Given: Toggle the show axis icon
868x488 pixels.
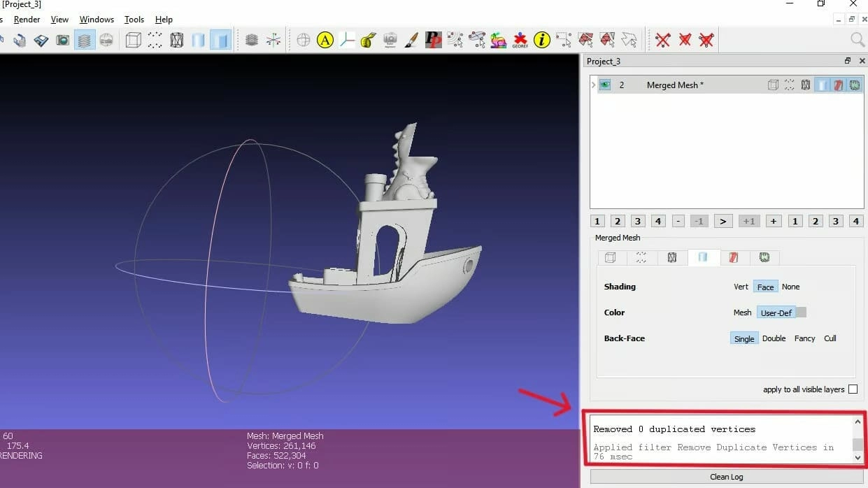Looking at the screenshot, I should [x=273, y=41].
